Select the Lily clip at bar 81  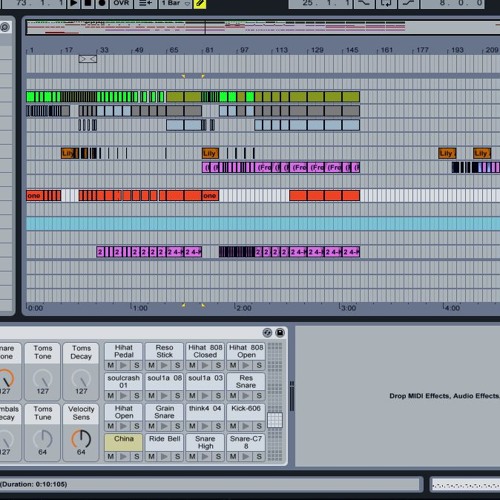tap(210, 153)
